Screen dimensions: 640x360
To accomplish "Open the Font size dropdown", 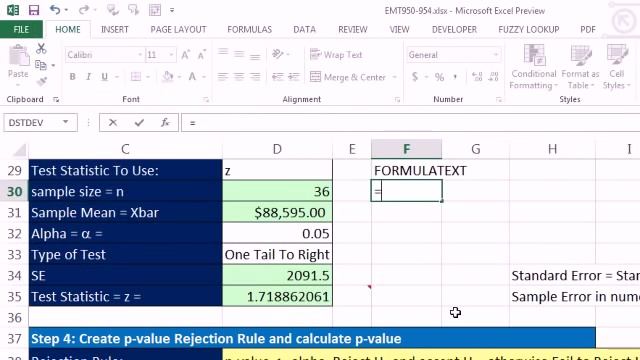I will tap(171, 55).
